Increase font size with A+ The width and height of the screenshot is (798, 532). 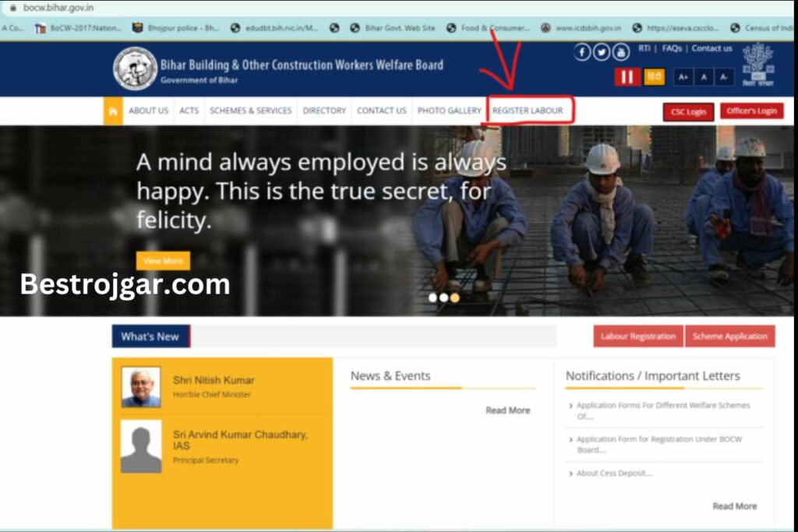[683, 77]
